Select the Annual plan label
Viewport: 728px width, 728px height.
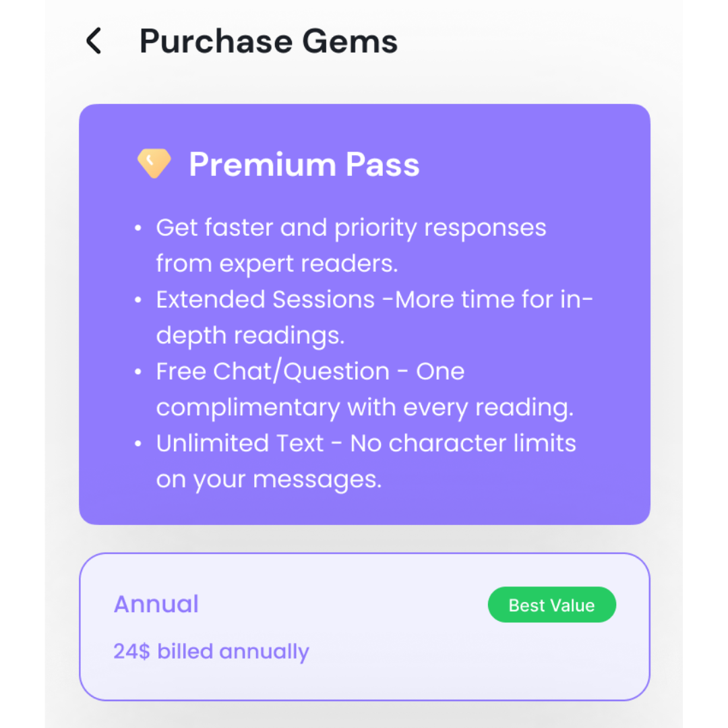click(x=156, y=604)
